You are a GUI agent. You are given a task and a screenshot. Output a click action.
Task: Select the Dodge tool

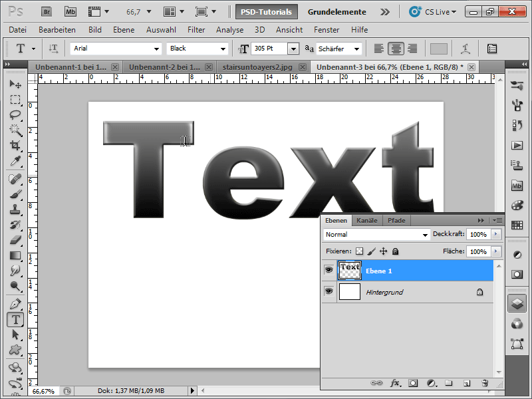point(15,286)
